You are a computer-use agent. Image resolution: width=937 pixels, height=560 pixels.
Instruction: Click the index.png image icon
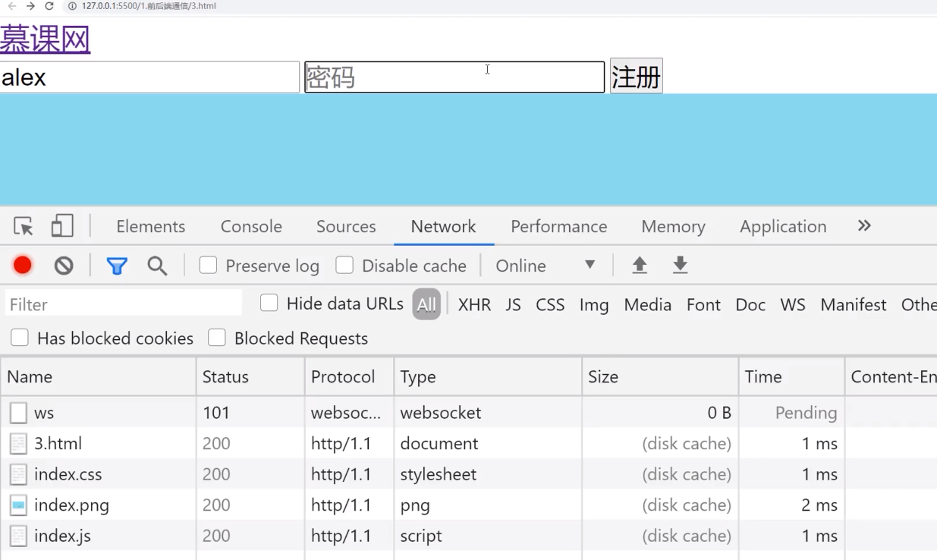click(x=18, y=505)
